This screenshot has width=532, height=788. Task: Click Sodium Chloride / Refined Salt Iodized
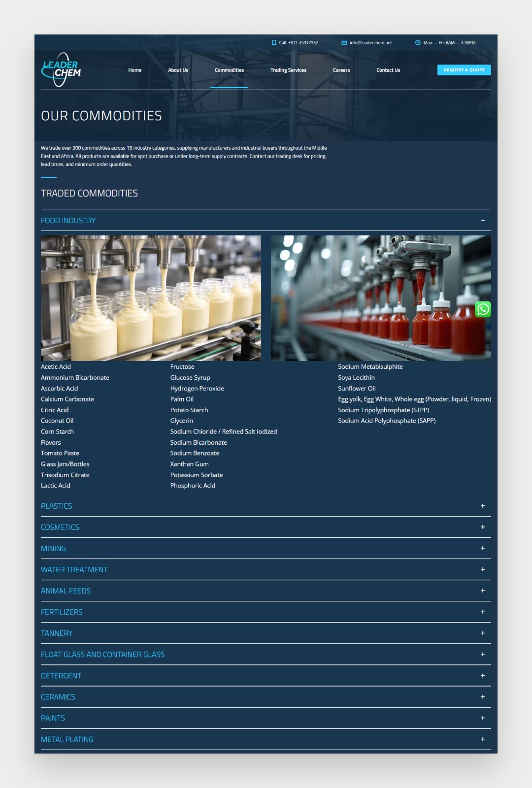tap(224, 431)
